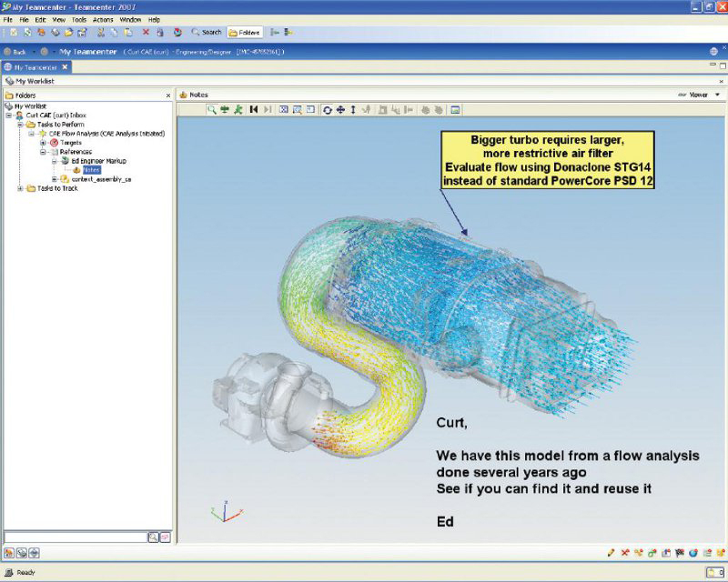This screenshot has height=582, width=728.
Task: Click the globe icon in bottom-right tray
Action: click(x=693, y=552)
